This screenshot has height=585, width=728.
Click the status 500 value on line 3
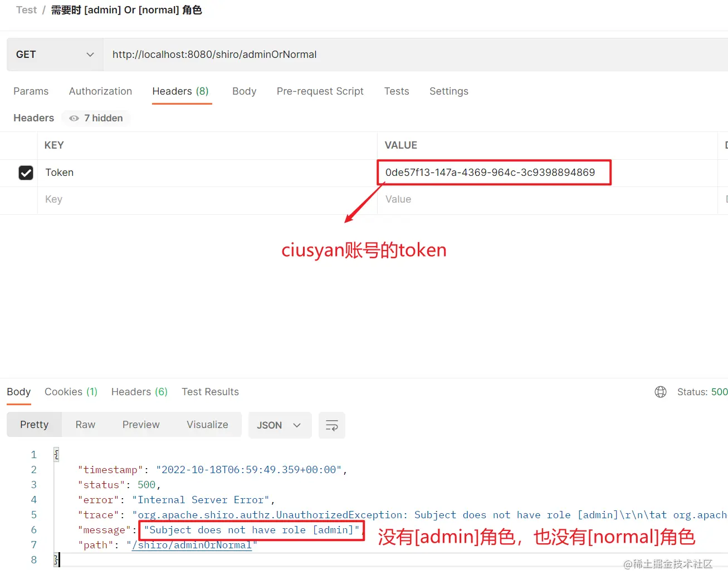146,485
